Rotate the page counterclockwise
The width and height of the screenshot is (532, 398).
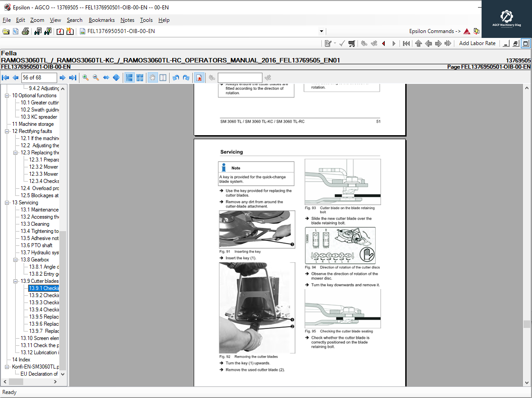click(176, 78)
